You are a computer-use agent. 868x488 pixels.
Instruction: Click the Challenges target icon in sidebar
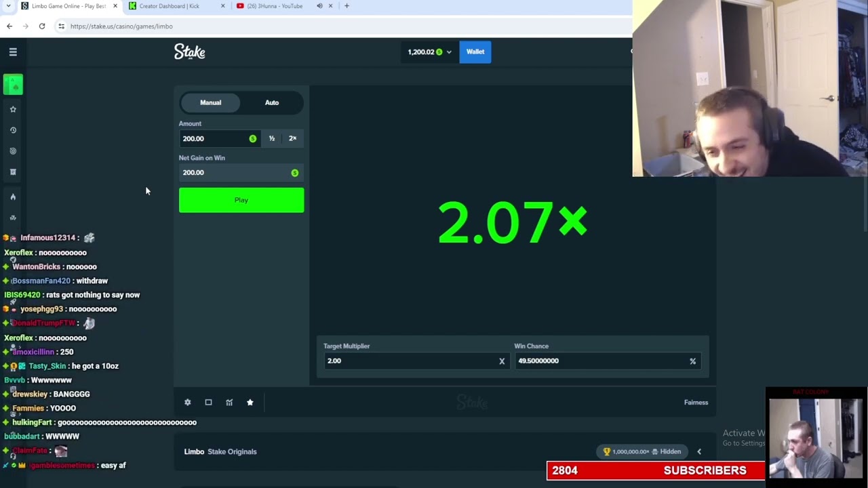pos(13,151)
